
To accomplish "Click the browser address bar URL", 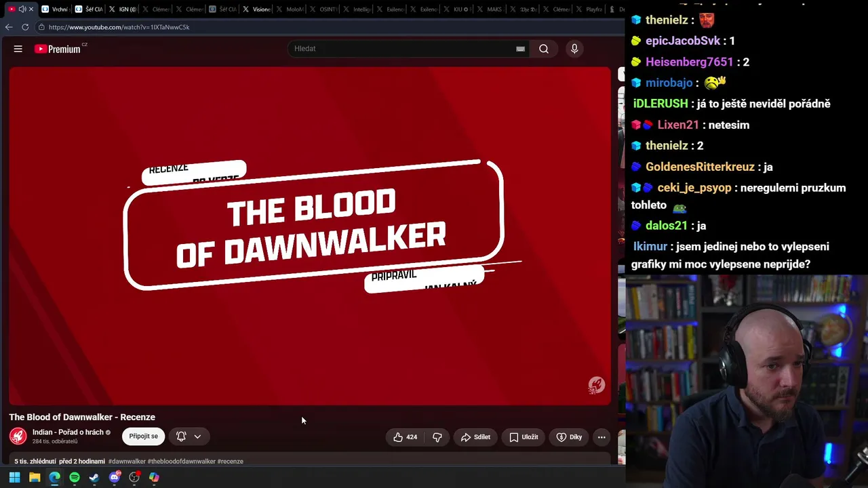I will point(119,27).
